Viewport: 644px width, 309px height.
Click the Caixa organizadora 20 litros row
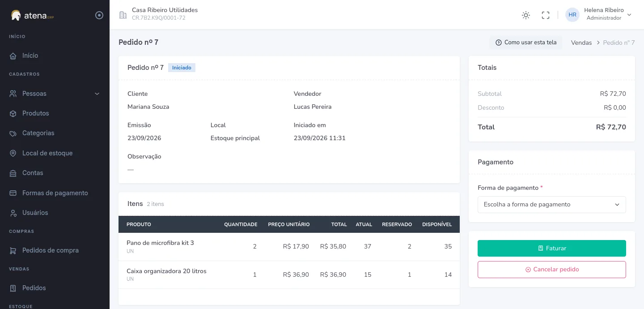pyautogui.click(x=289, y=275)
